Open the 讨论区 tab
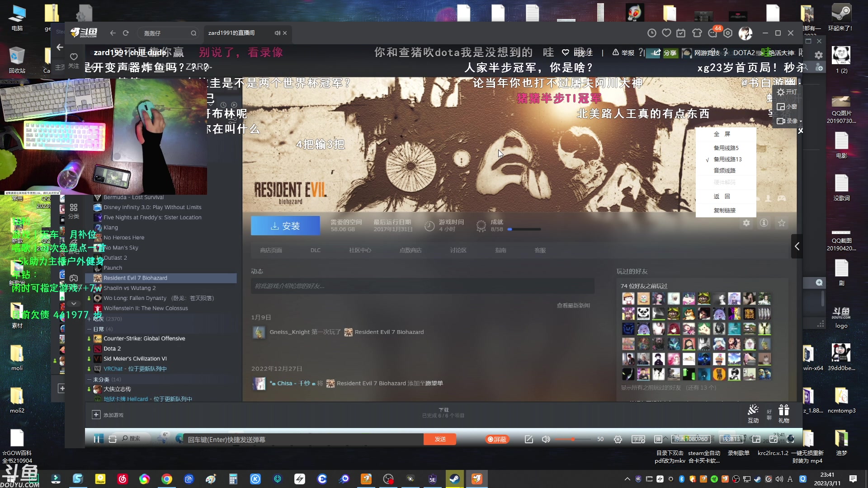Image resolution: width=868 pixels, height=488 pixels. click(x=458, y=250)
